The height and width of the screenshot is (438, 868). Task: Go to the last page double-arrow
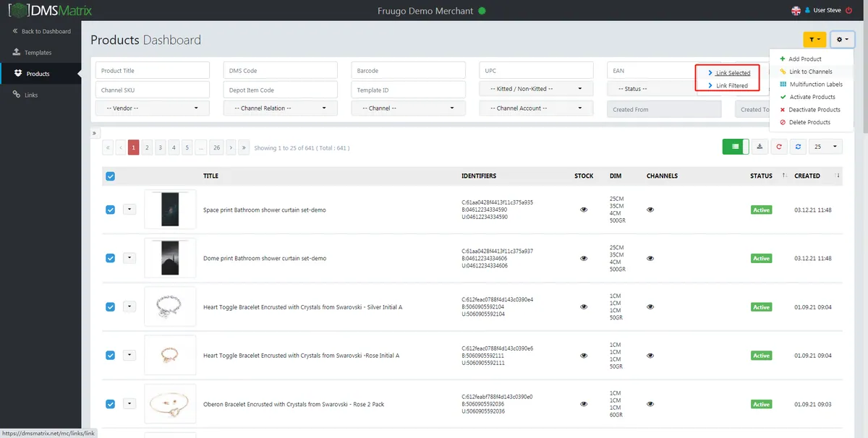pos(244,147)
